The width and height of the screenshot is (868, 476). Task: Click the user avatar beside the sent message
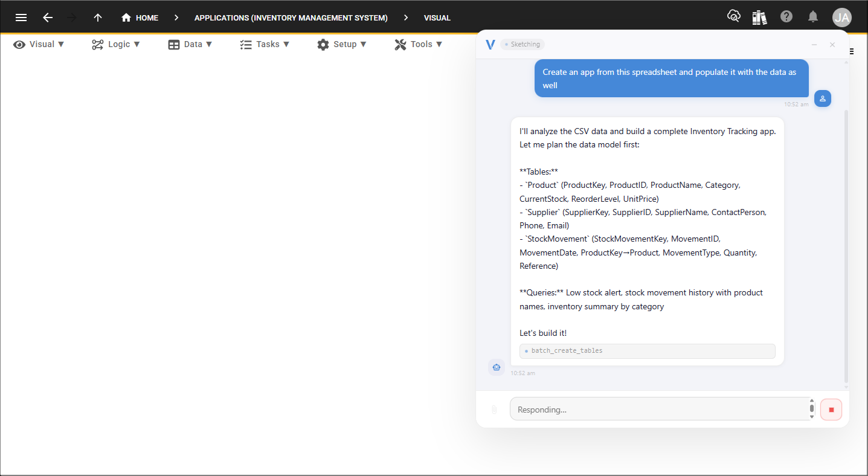tap(823, 98)
